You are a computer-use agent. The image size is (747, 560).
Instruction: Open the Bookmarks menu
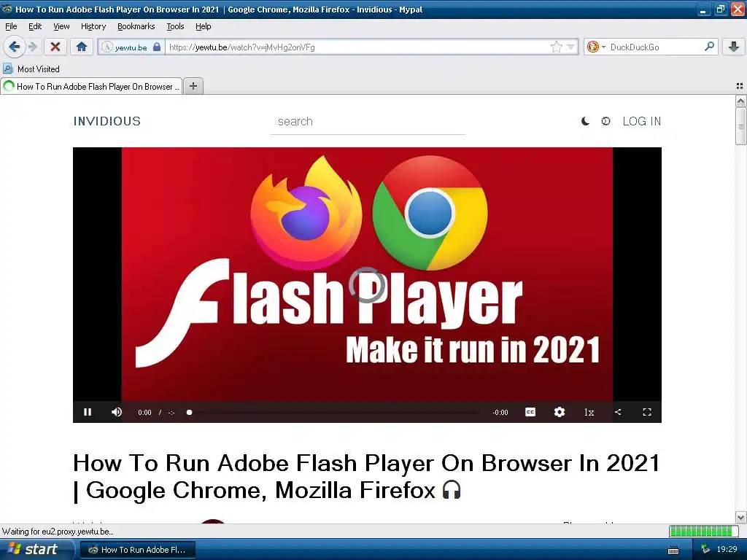(x=136, y=26)
